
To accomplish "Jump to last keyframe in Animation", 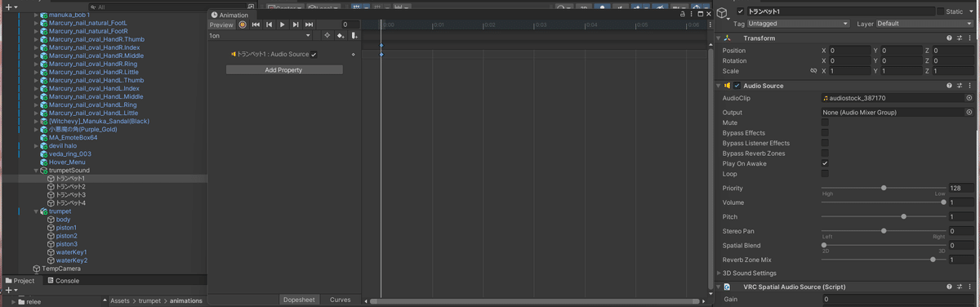I will [x=309, y=25].
